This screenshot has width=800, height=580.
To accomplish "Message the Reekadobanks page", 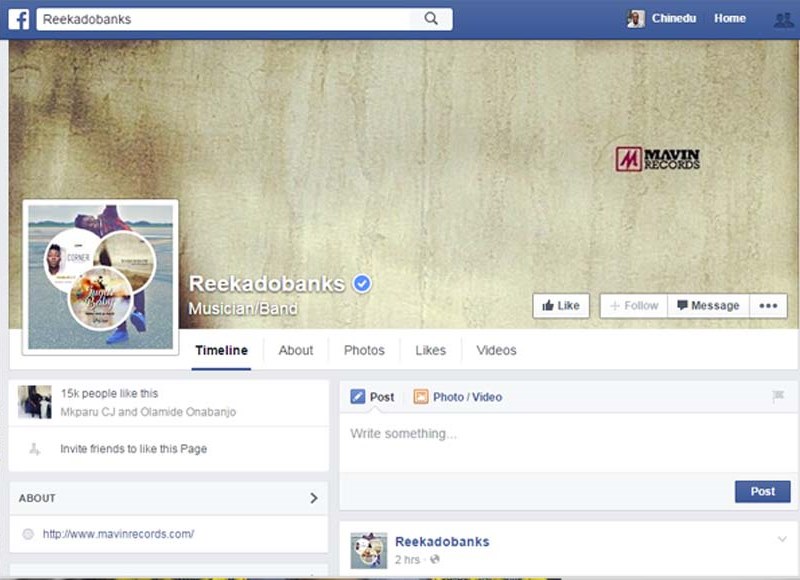I will (x=708, y=306).
